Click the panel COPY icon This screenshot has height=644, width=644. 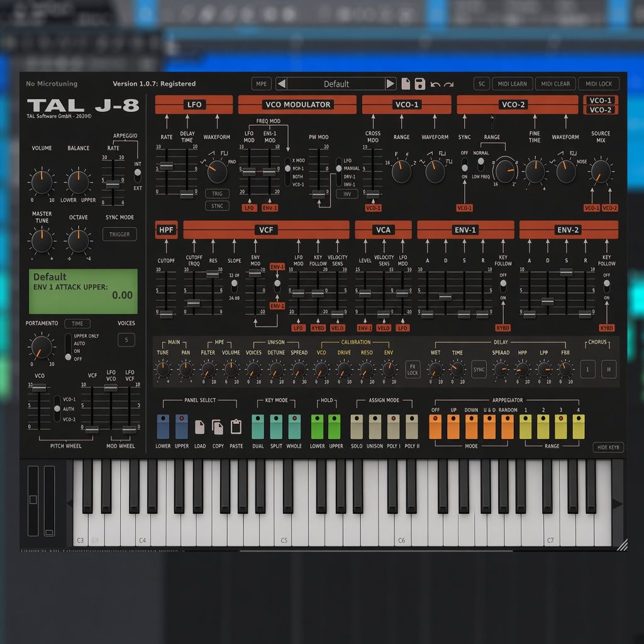(x=218, y=427)
